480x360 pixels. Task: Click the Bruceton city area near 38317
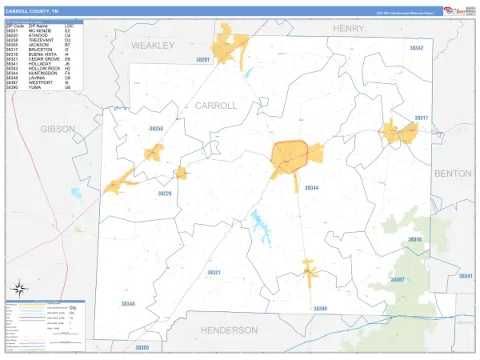click(x=400, y=133)
